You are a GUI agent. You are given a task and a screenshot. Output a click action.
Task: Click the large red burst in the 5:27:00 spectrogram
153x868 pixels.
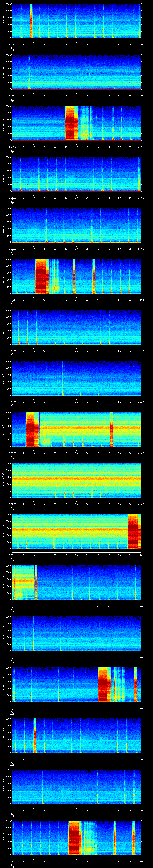(x=42, y=276)
